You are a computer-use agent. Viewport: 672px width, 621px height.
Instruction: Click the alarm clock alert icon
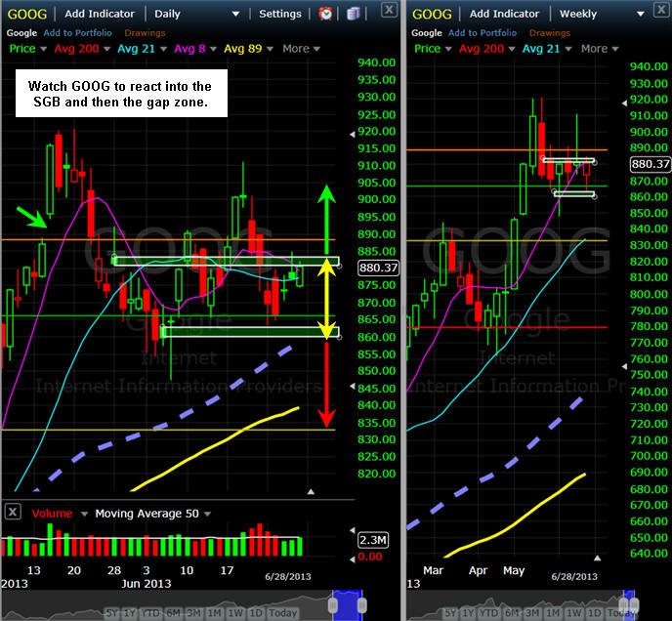325,14
